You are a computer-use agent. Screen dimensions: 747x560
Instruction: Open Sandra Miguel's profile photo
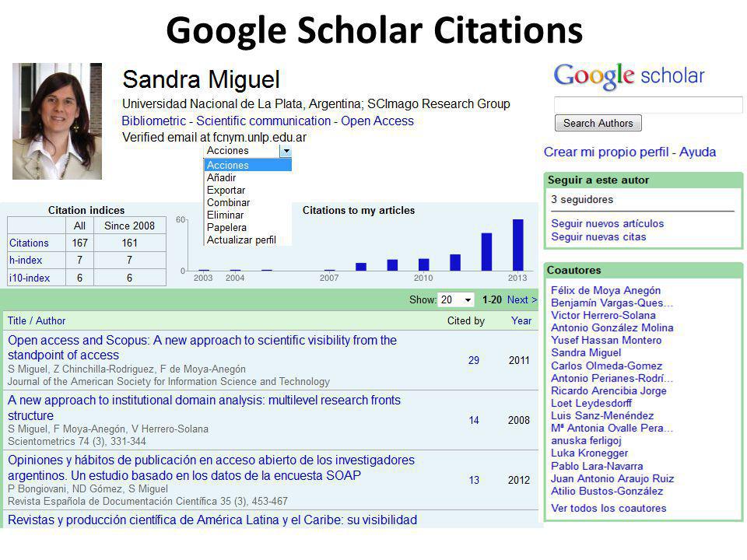point(57,121)
